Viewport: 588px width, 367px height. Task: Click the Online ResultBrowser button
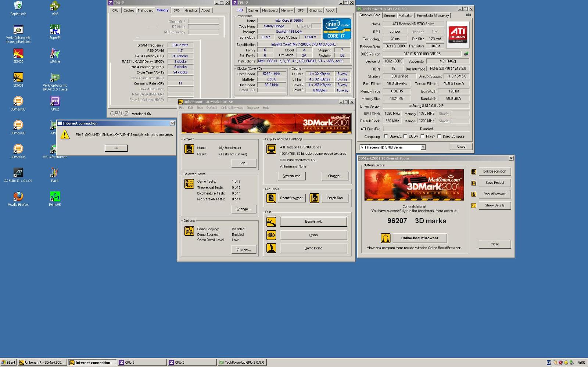420,238
